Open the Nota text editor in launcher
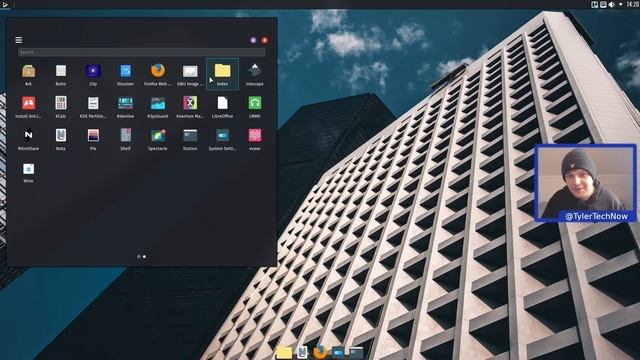This screenshot has height=360, width=640. pos(60,139)
